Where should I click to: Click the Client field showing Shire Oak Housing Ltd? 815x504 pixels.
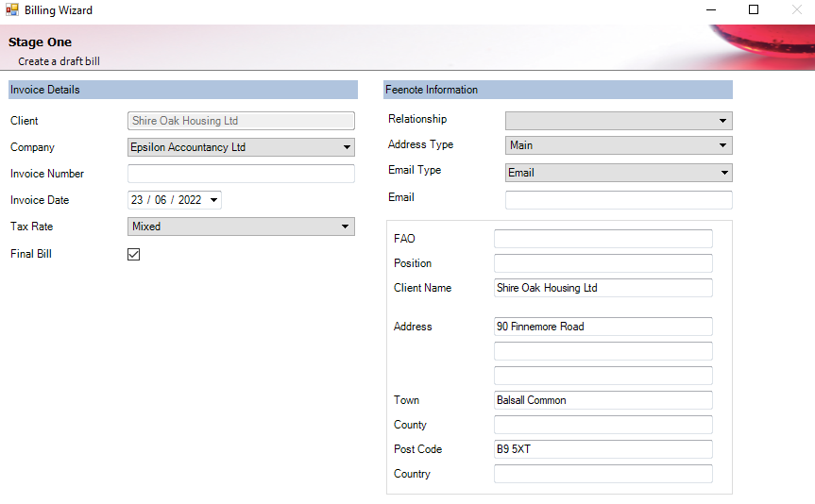pyautogui.click(x=241, y=121)
